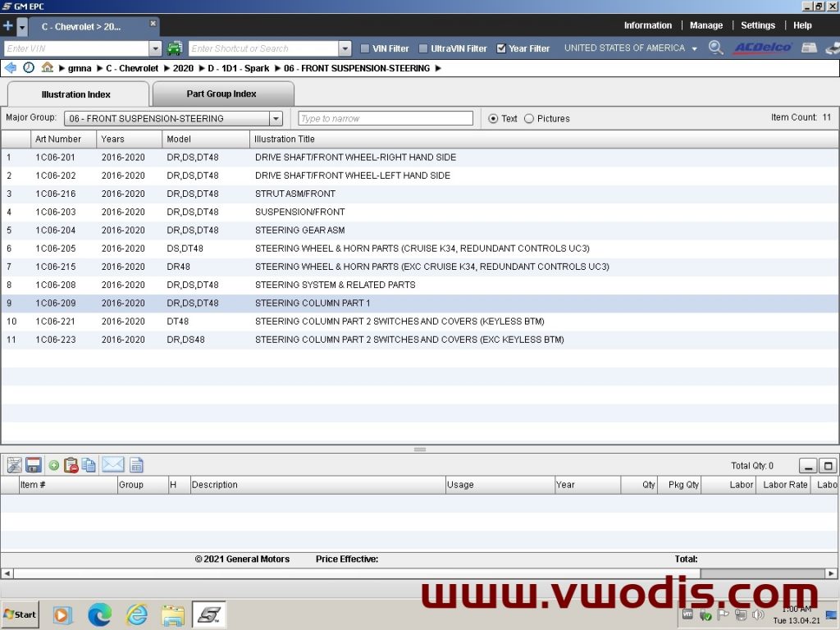The width and height of the screenshot is (840, 630).
Task: Sort by Art Number column header
Action: tap(64, 139)
